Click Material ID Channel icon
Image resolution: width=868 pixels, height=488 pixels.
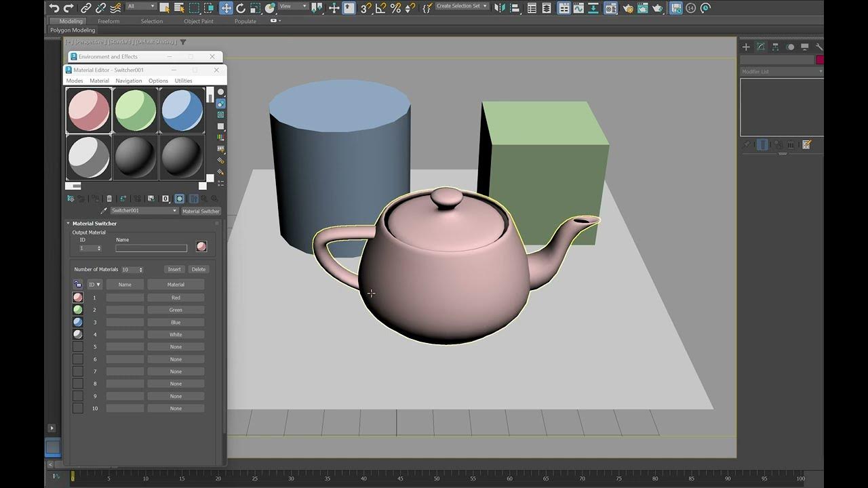click(165, 199)
